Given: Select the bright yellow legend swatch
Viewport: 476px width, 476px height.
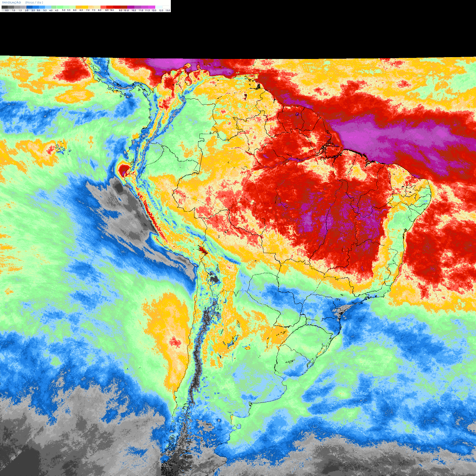Looking at the screenshot, I should click(x=85, y=7).
